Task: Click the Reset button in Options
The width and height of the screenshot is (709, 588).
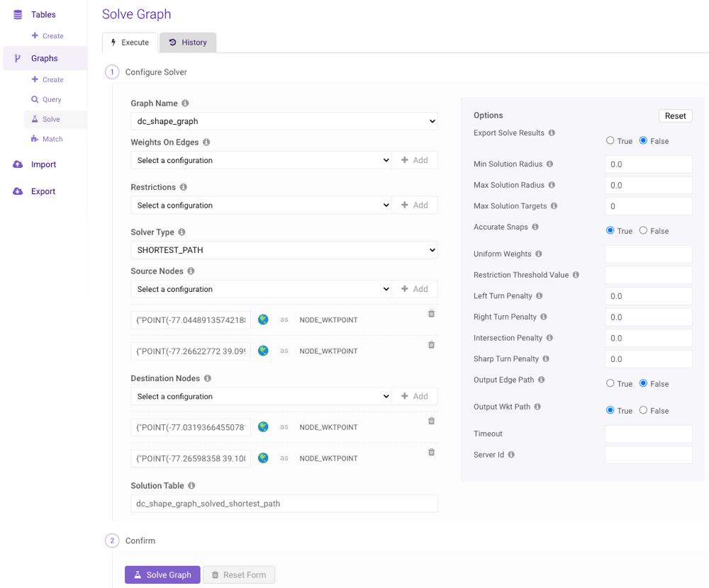Action: click(x=675, y=115)
